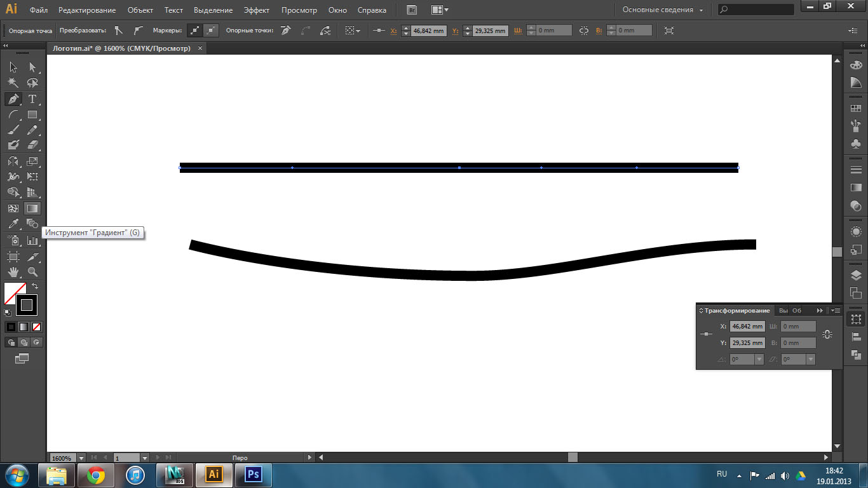Open the shear angle dropdown in Transform panel
The height and width of the screenshot is (488, 868).
coord(810,360)
